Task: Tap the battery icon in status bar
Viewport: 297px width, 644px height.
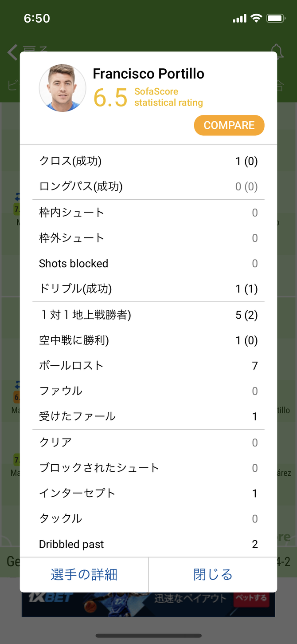Action: (276, 18)
